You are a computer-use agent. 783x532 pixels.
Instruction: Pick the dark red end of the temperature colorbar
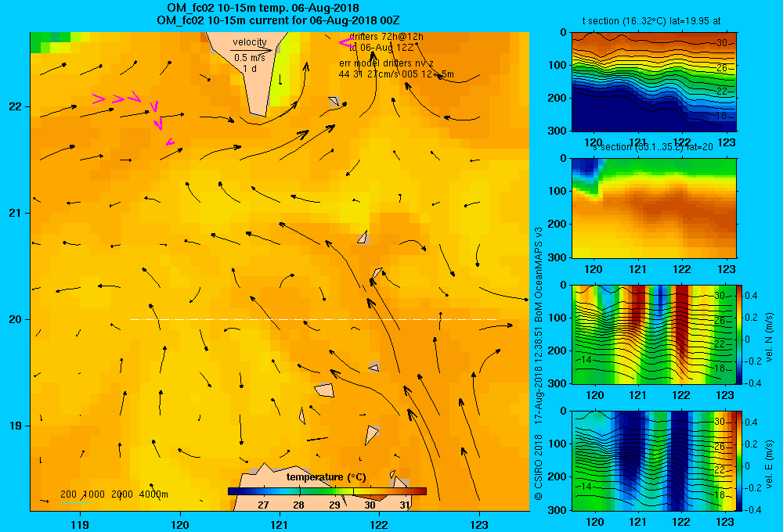(x=421, y=491)
